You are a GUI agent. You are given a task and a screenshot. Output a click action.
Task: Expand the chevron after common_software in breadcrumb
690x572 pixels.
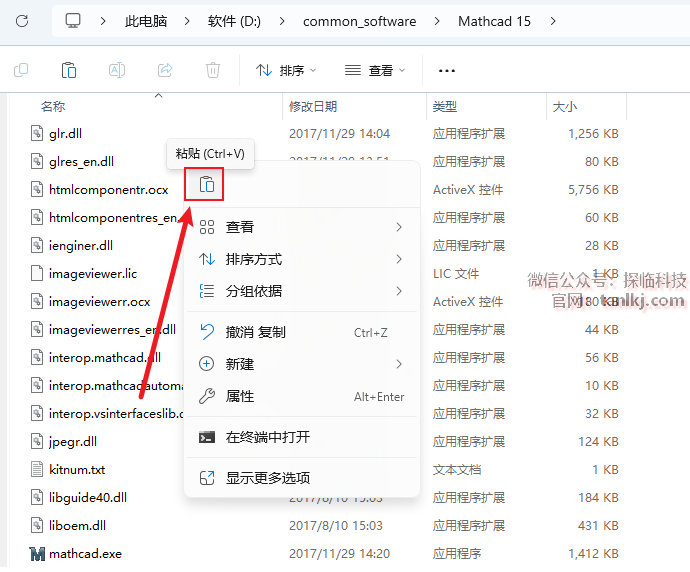pos(437,21)
